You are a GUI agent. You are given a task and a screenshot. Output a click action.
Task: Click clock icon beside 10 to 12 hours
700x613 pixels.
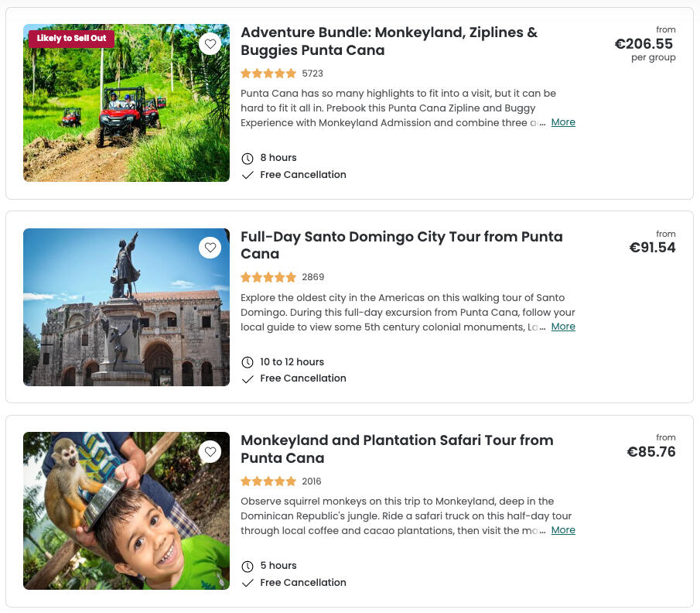click(x=248, y=362)
